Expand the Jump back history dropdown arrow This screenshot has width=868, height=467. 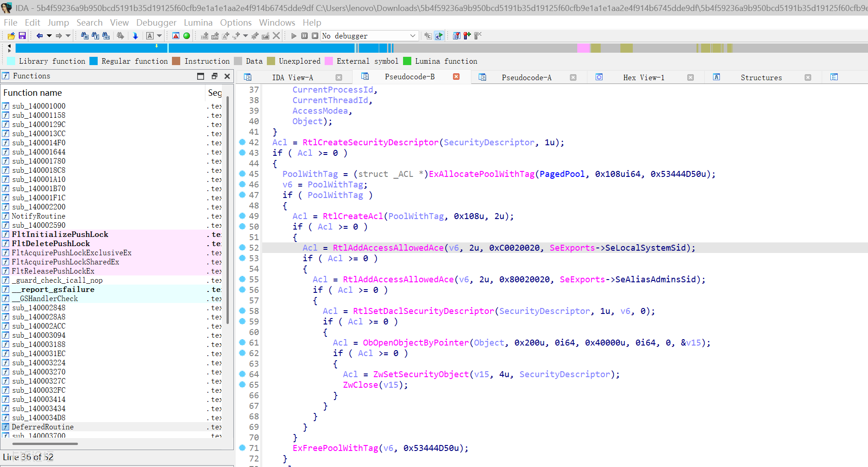[49, 36]
